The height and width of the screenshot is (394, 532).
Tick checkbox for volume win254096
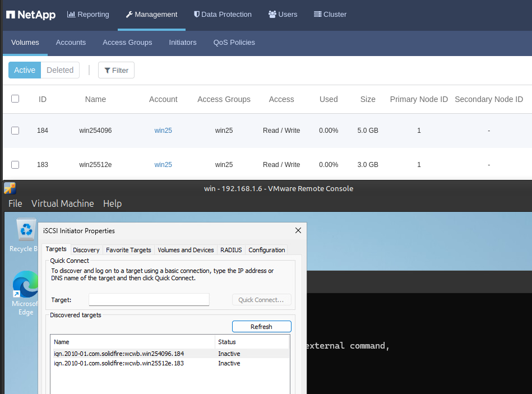(x=15, y=131)
